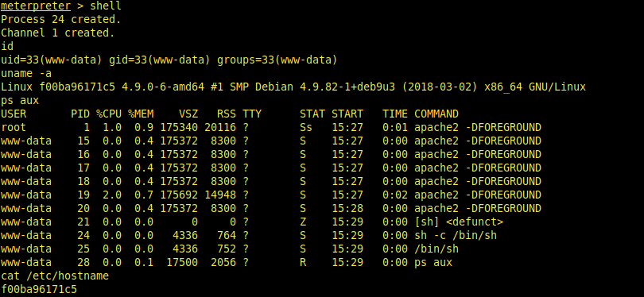Click the 'PID' column header
644x297 pixels.
point(80,114)
